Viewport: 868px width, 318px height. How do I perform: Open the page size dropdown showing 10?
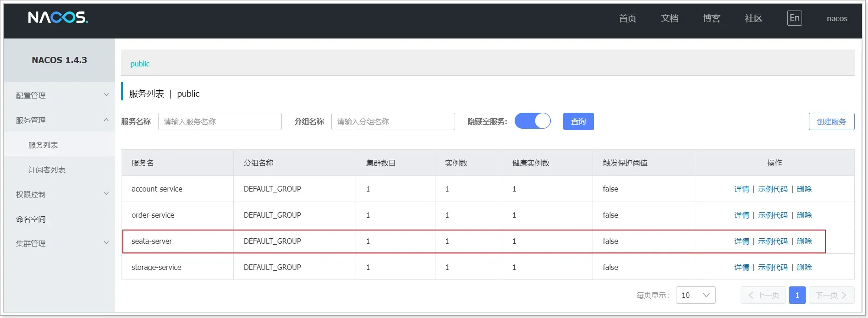[x=695, y=295]
